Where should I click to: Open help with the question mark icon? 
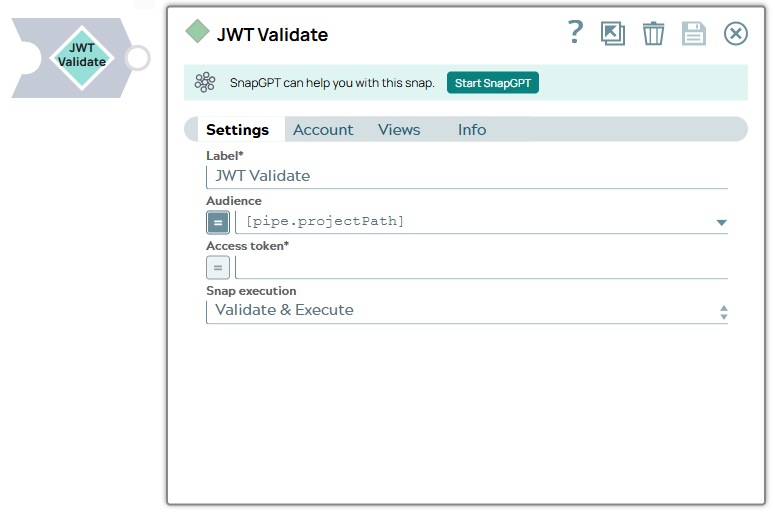pos(575,33)
